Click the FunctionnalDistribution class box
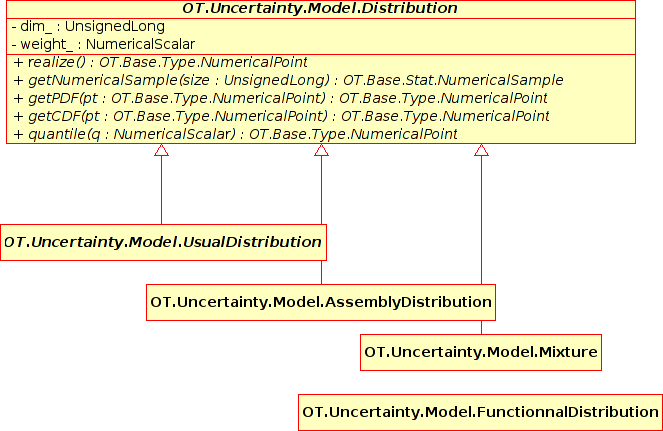The height and width of the screenshot is (431, 663). pos(481,411)
